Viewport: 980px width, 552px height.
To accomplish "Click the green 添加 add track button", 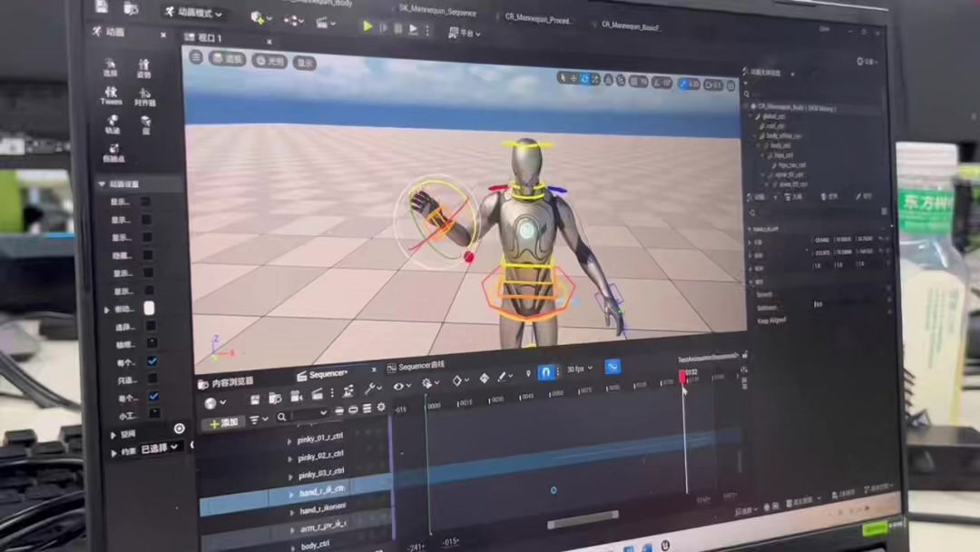I will click(x=223, y=423).
